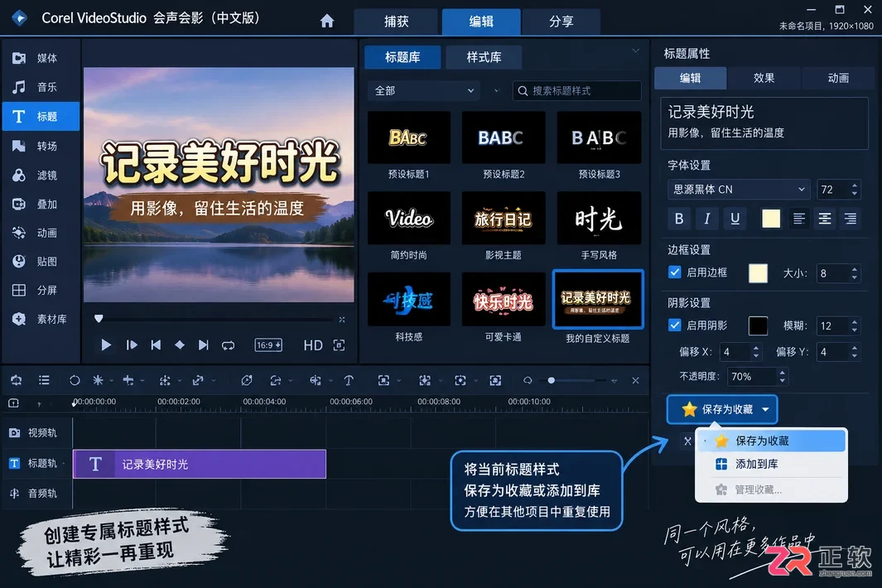
Task: Select the 旅行日记 影视主题 preset
Action: [504, 219]
